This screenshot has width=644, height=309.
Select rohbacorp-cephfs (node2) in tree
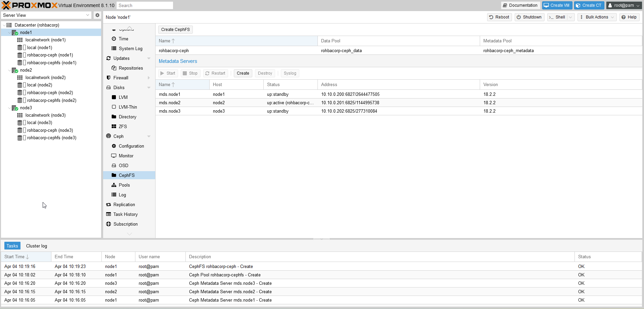point(52,100)
